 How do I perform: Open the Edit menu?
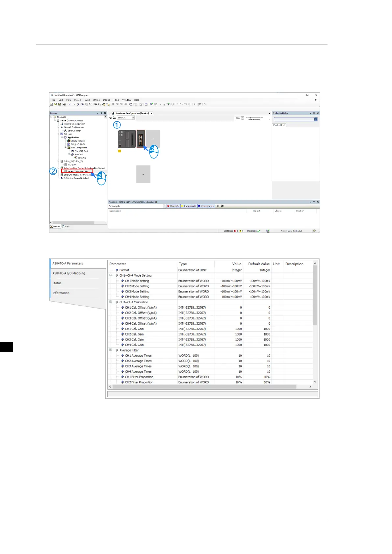pos(61,100)
